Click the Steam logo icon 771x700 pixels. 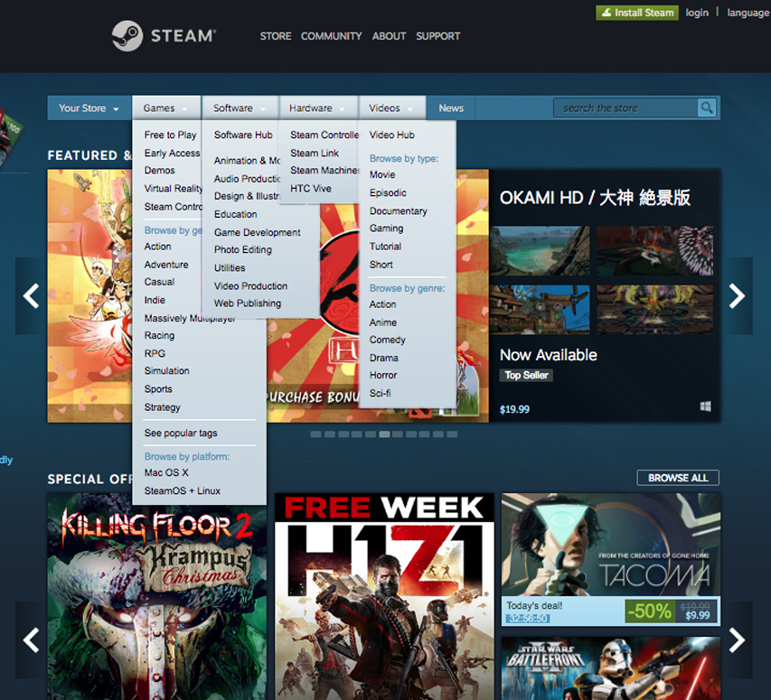coord(127,36)
